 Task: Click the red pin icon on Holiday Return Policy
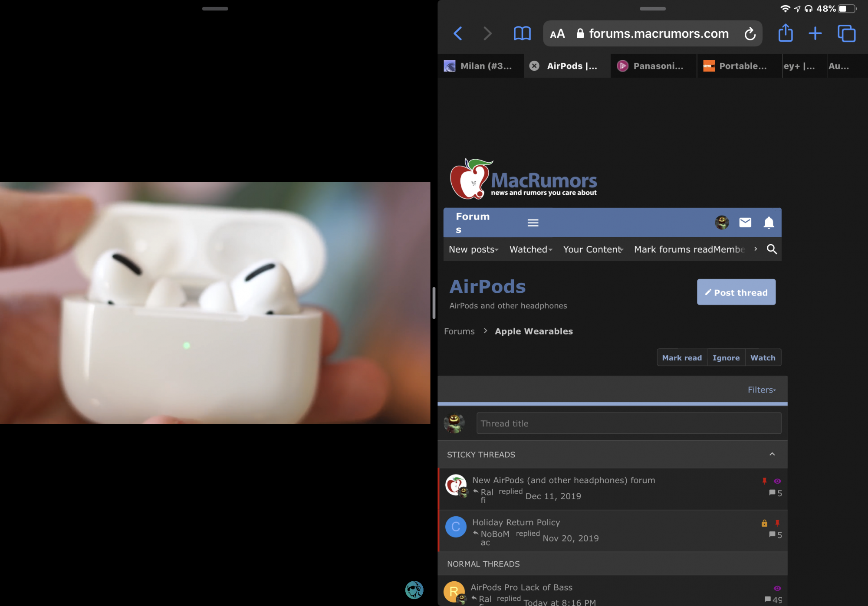pos(777,523)
